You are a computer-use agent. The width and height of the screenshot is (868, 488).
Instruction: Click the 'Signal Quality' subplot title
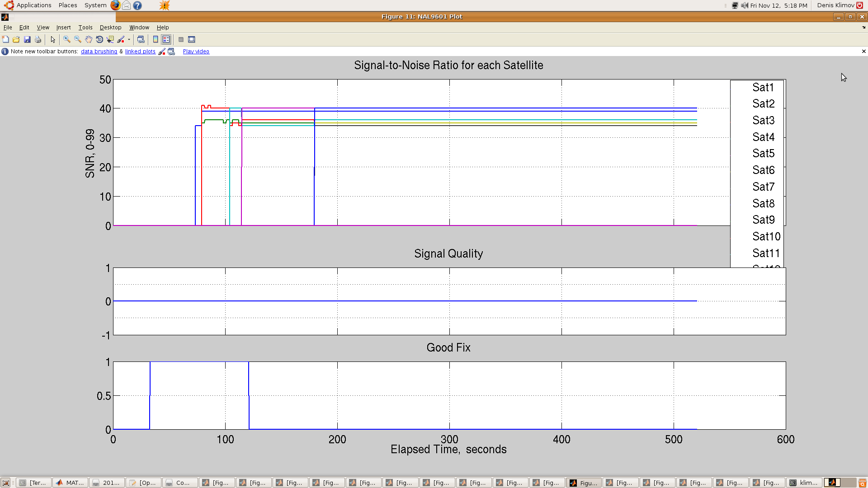(448, 254)
